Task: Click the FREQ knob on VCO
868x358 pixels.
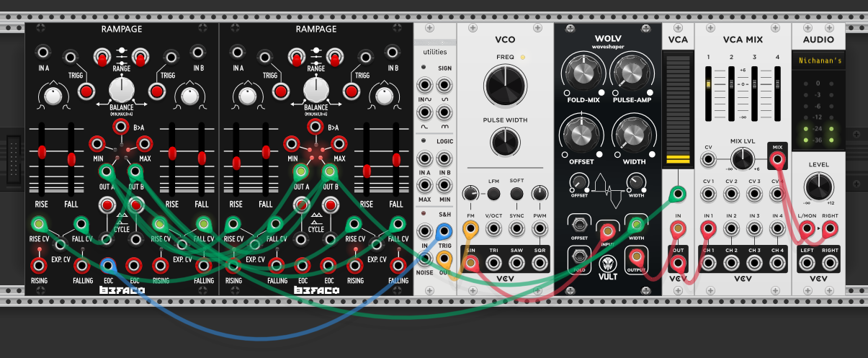Action: tap(505, 86)
